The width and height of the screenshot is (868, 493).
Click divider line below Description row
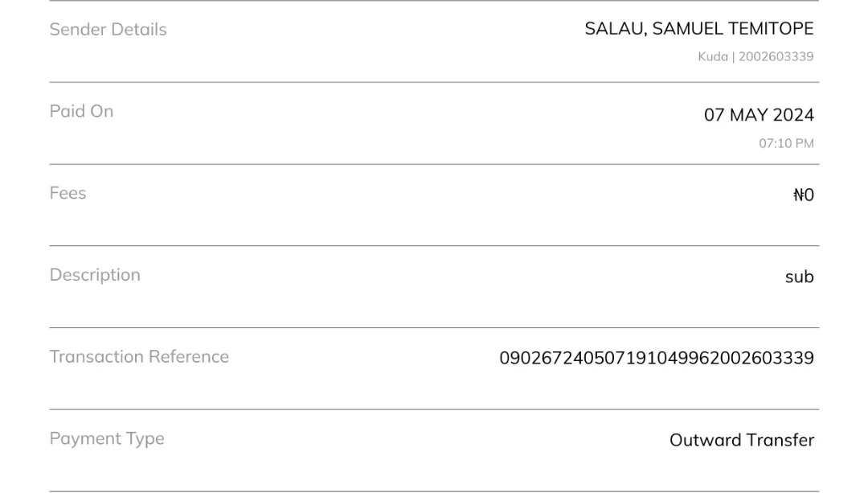pos(434,327)
